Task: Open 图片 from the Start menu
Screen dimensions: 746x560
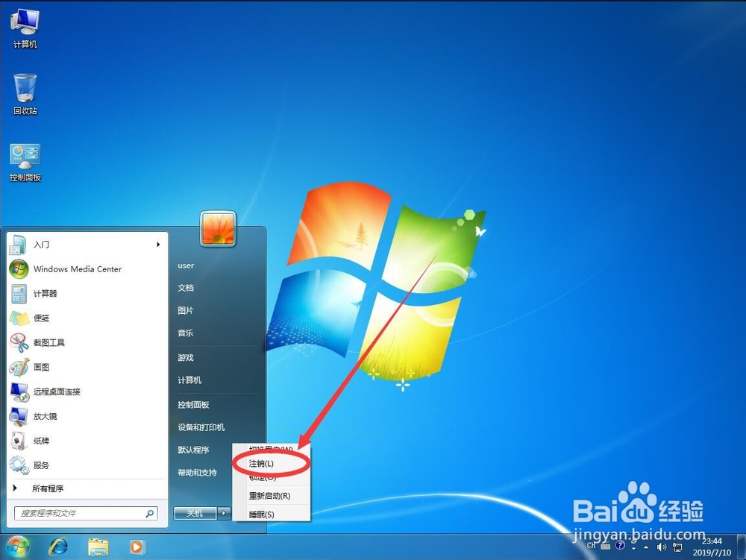Action: click(186, 310)
